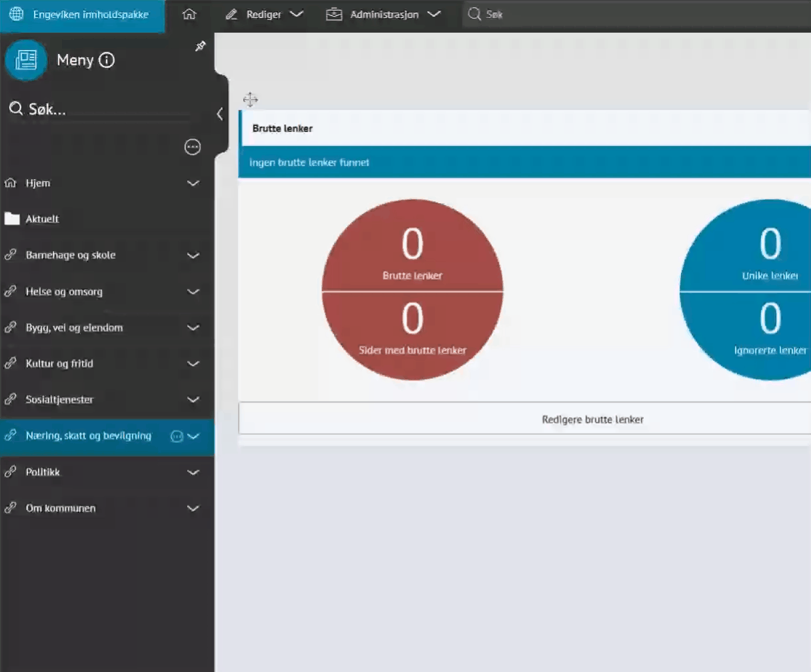Viewport: 811px width, 672px height.
Task: Click the ellipsis icon on Næring, skatt og bevilgning
Action: (x=177, y=436)
